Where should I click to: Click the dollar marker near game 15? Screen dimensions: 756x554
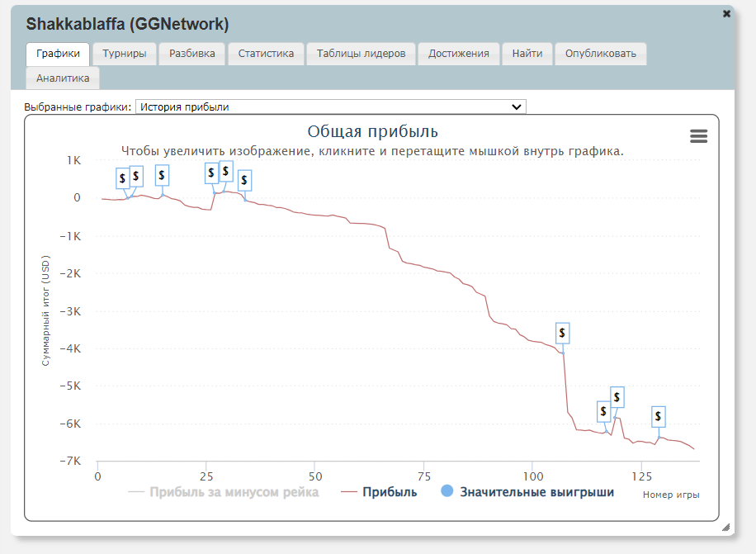click(x=162, y=175)
